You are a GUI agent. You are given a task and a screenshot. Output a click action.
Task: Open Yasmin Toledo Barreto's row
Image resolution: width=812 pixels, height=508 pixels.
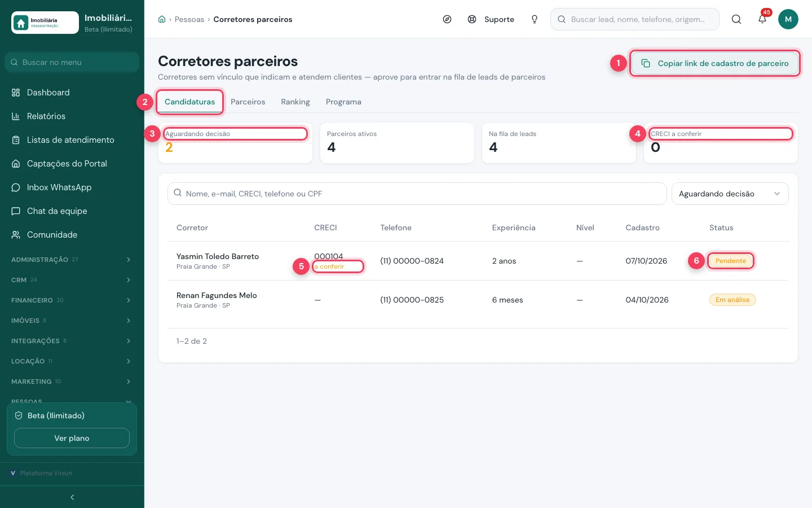pos(478,261)
